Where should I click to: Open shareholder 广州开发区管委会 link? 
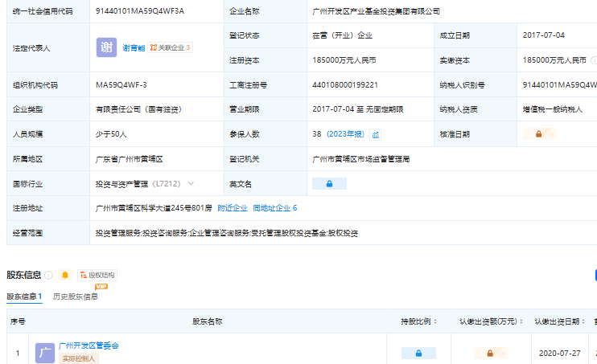(89, 346)
